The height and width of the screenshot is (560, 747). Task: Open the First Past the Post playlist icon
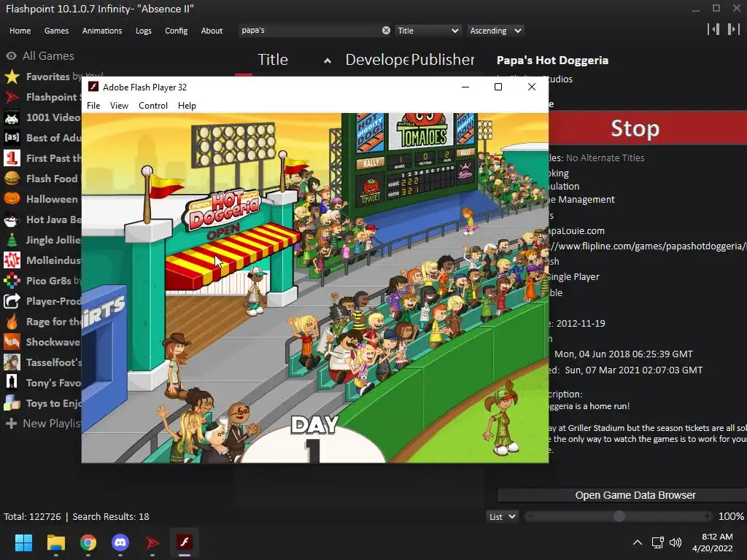[x=12, y=158]
